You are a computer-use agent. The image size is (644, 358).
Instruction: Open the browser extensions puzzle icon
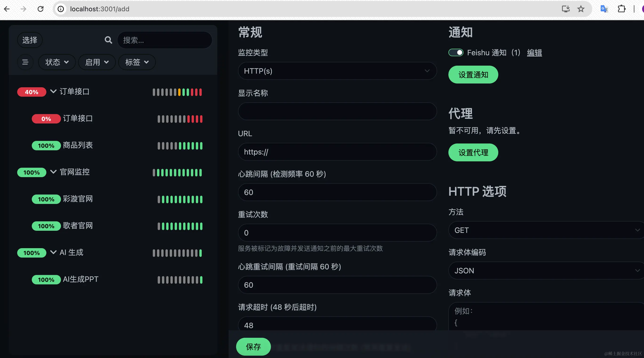coord(621,9)
